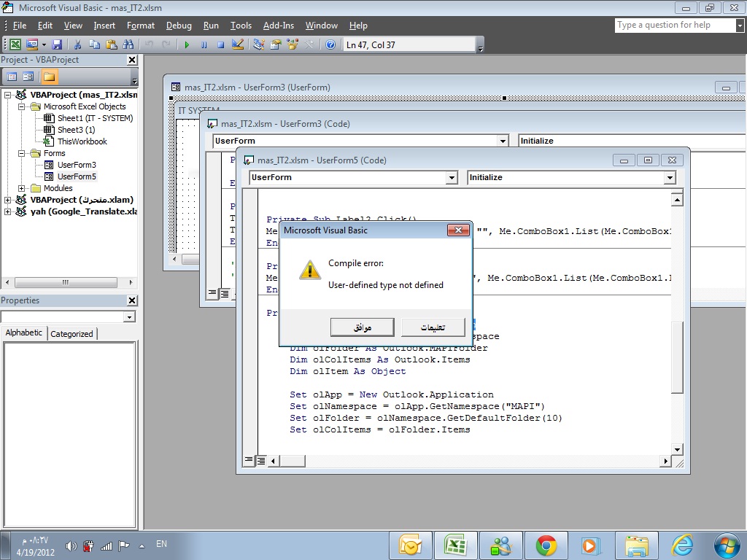The image size is (747, 560).
Task: Toggle Full Module View in UserForm3 code window
Action: click(x=225, y=294)
